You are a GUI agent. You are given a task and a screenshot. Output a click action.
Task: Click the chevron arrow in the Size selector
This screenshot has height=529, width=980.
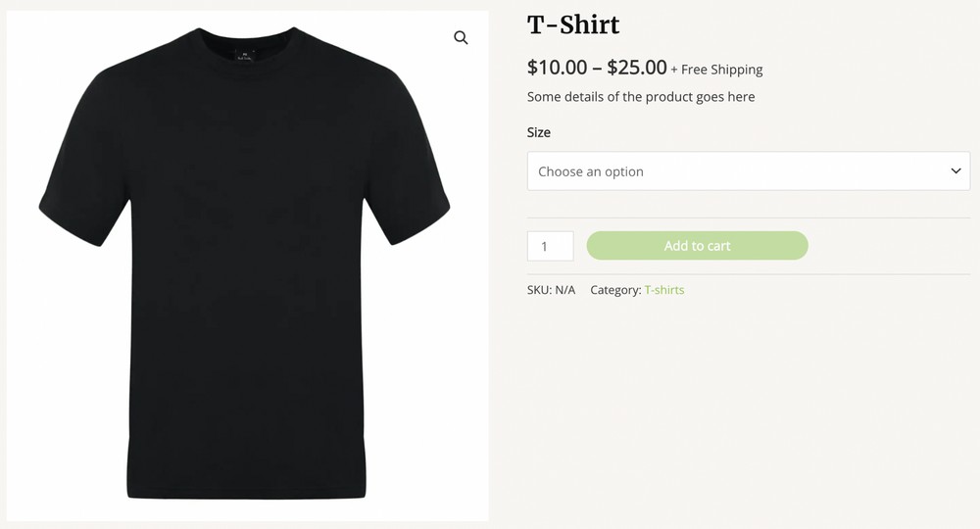pyautogui.click(x=955, y=171)
